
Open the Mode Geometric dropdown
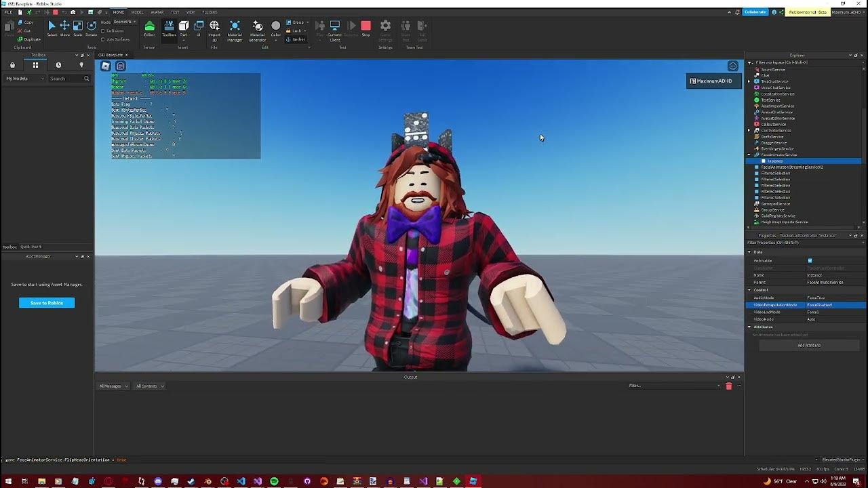pos(125,22)
